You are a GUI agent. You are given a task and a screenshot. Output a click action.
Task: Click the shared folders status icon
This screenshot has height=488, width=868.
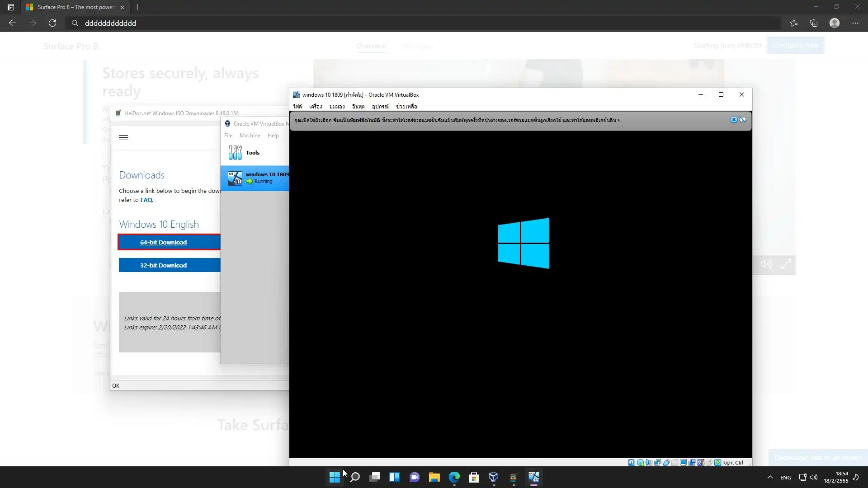(675, 462)
